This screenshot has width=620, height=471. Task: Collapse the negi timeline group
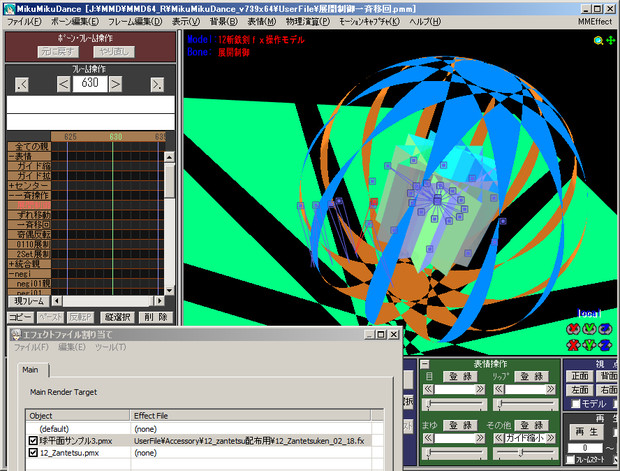[11, 274]
